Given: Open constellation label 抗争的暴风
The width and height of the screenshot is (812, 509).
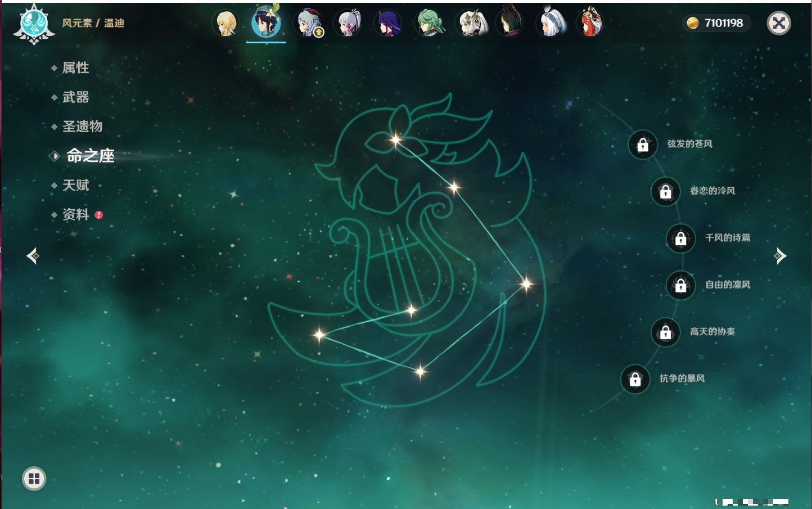Looking at the screenshot, I should 682,379.
